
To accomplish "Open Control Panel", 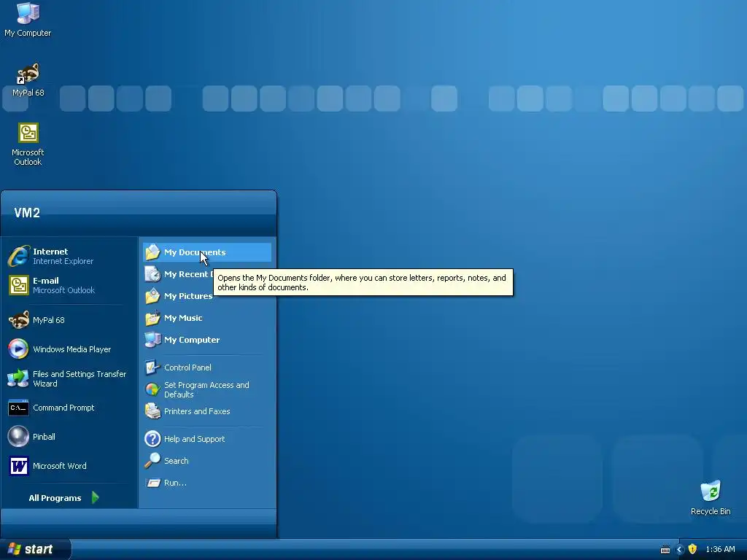I will 207,367.
